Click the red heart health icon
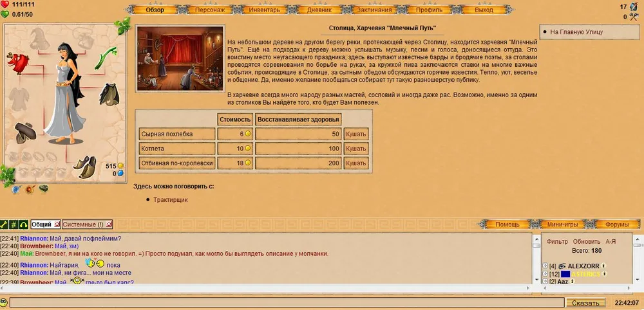 (x=5, y=5)
